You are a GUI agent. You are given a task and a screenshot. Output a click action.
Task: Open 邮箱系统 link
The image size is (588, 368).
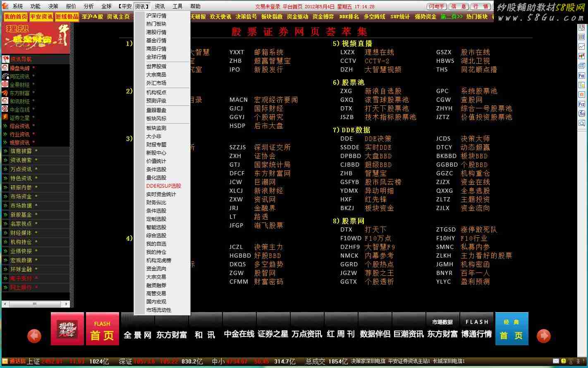coord(269,52)
